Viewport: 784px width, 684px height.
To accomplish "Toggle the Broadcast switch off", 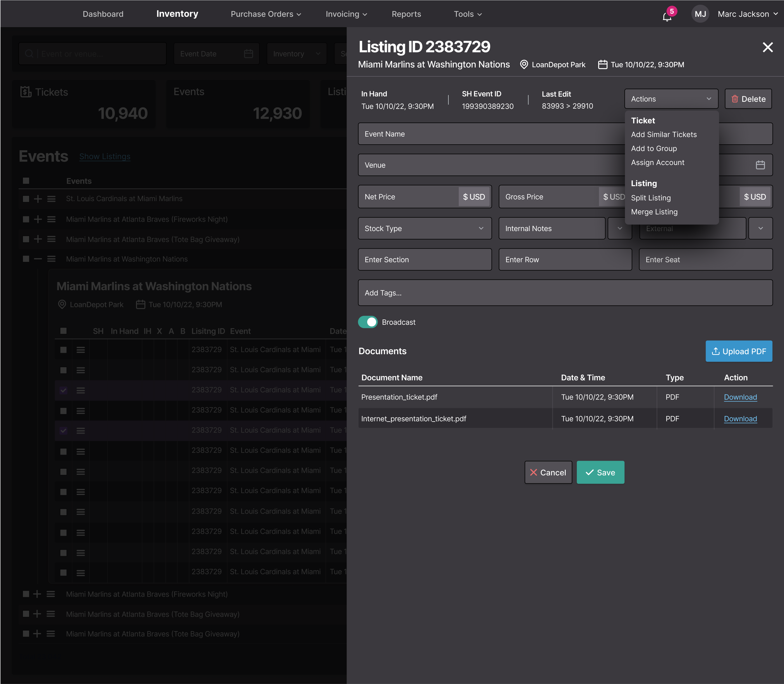I will point(368,322).
